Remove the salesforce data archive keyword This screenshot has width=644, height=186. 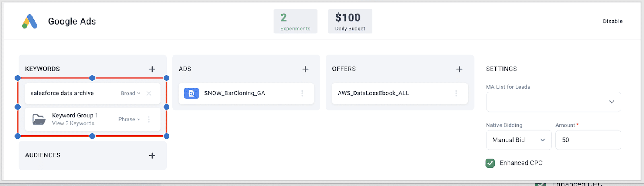pyautogui.click(x=149, y=93)
